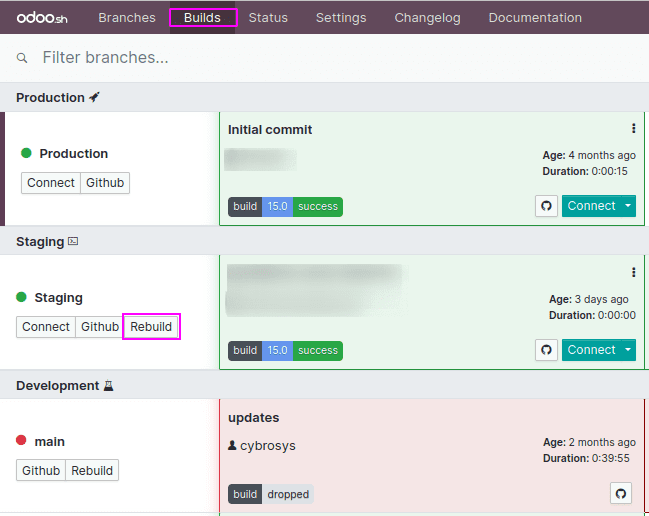This screenshot has width=649, height=516.
Task: Click the green status dot for Staging
Action: [21, 297]
